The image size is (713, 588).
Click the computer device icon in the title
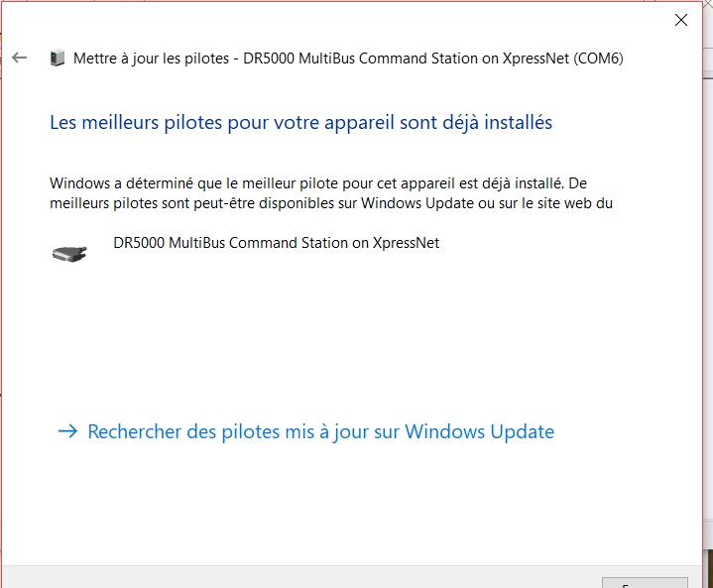click(58, 59)
